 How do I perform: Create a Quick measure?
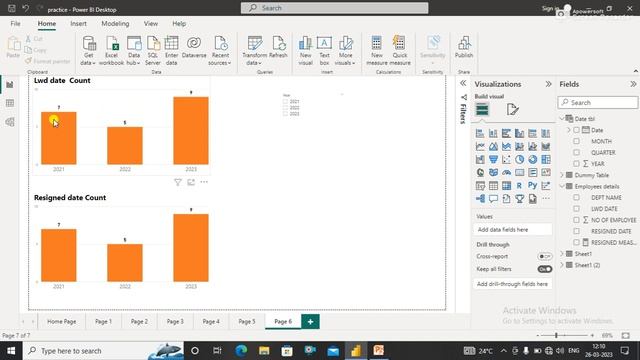pyautogui.click(x=400, y=51)
